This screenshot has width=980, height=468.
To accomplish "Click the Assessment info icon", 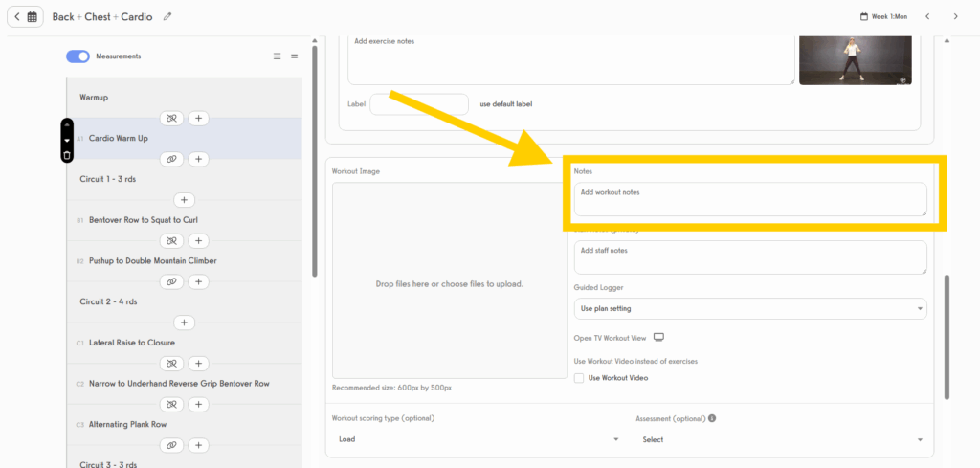I will (712, 418).
